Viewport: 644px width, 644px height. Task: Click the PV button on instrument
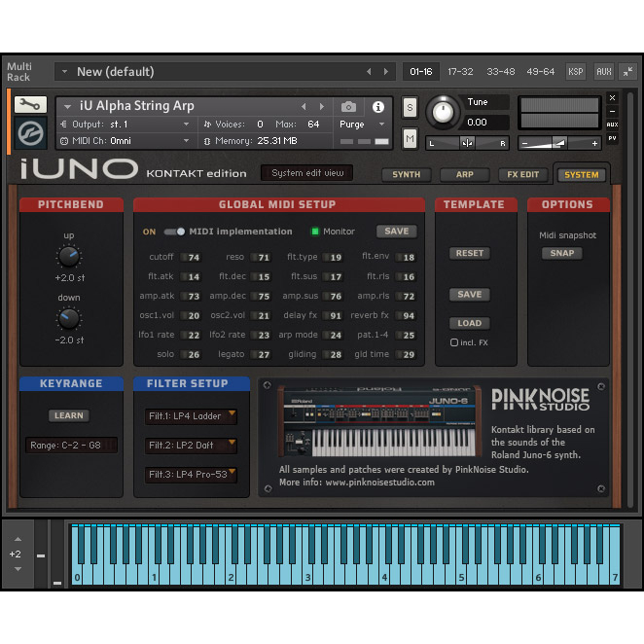pos(612,138)
